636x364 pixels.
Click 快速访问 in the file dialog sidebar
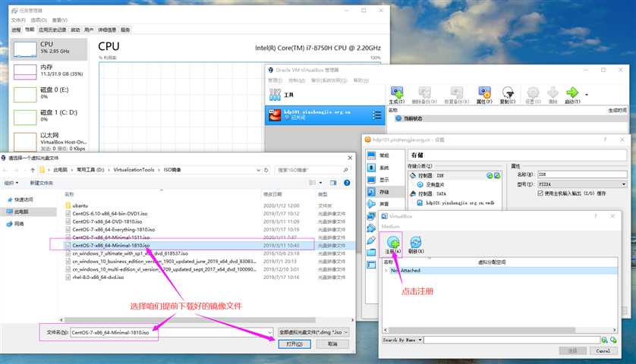click(x=24, y=199)
